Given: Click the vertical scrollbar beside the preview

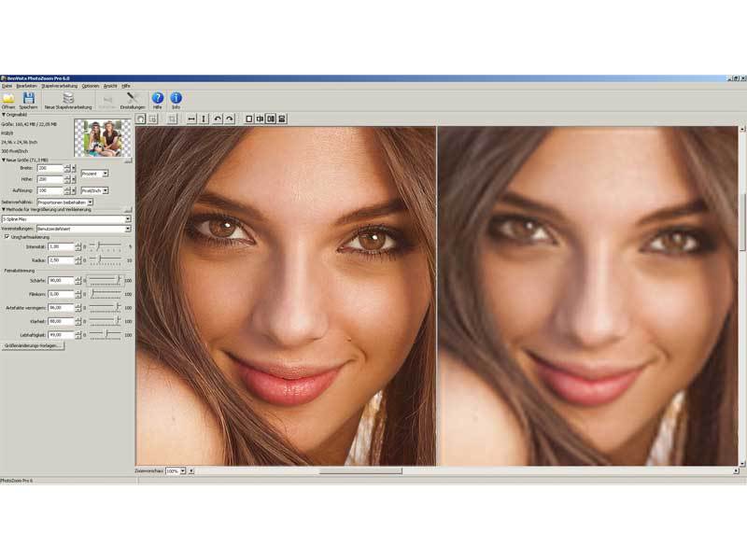Looking at the screenshot, I should click(742, 221).
